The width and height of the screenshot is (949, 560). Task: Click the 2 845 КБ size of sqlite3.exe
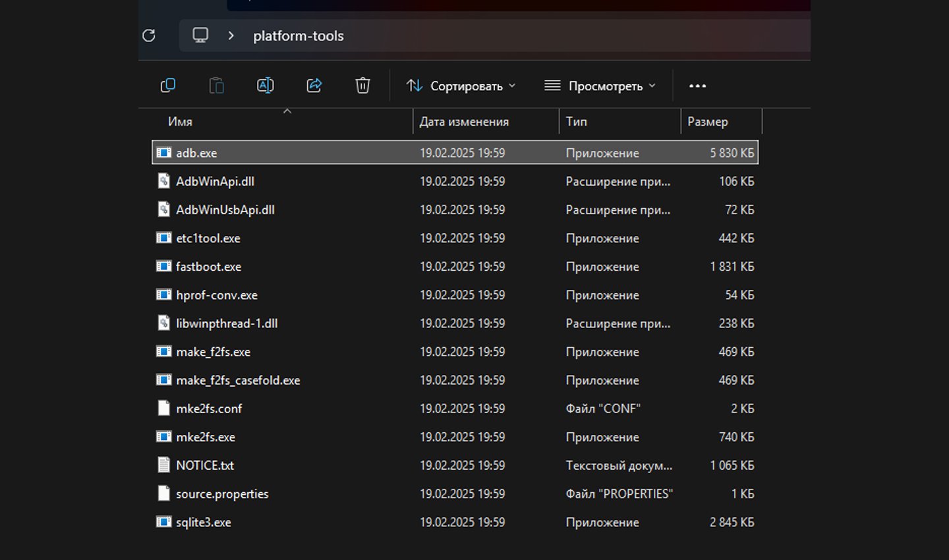(x=732, y=522)
